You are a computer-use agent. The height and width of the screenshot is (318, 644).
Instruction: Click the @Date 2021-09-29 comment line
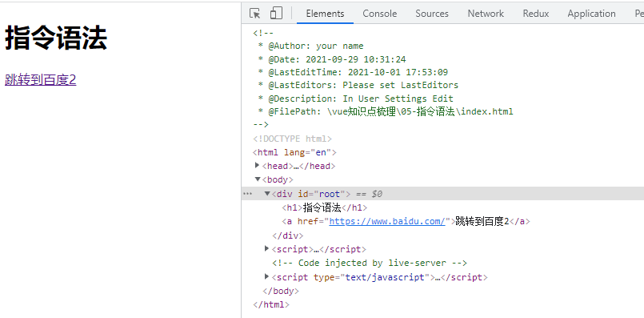pos(332,59)
